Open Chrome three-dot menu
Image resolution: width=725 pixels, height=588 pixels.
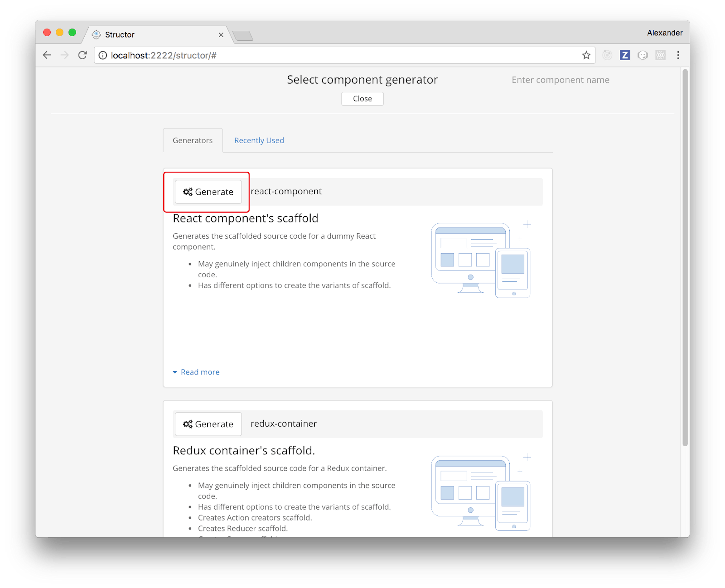tap(678, 55)
